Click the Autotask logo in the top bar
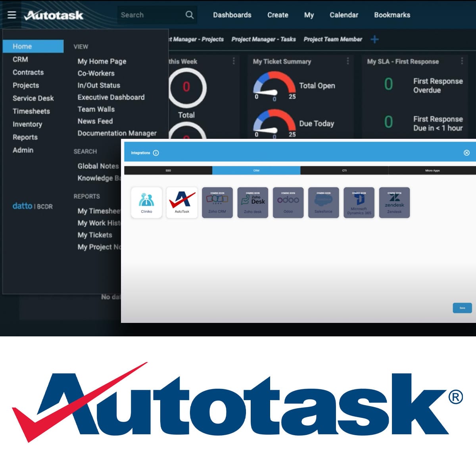The image size is (476, 476). coord(54,15)
